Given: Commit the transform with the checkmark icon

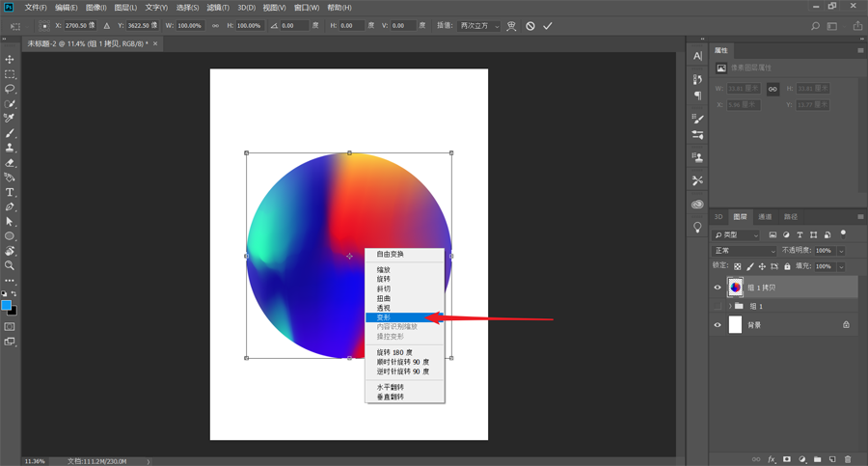Looking at the screenshot, I should tap(548, 26).
